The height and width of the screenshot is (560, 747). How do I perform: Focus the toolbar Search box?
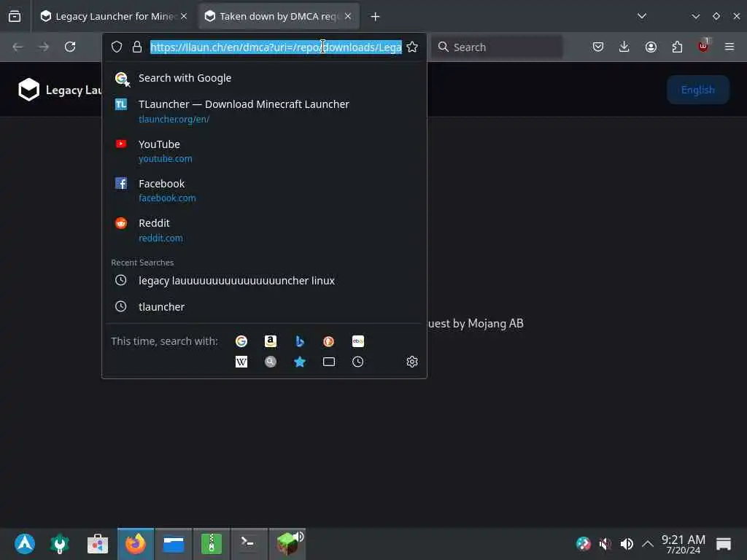(498, 47)
